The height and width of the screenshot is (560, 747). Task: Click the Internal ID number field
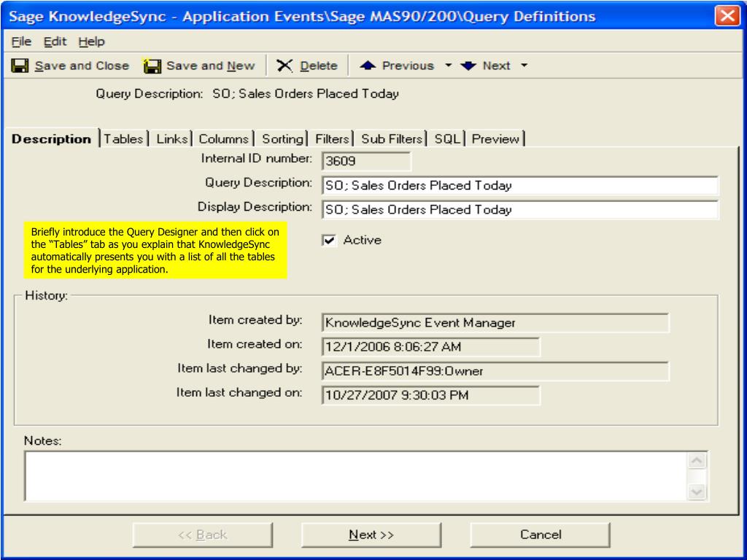[x=366, y=161]
